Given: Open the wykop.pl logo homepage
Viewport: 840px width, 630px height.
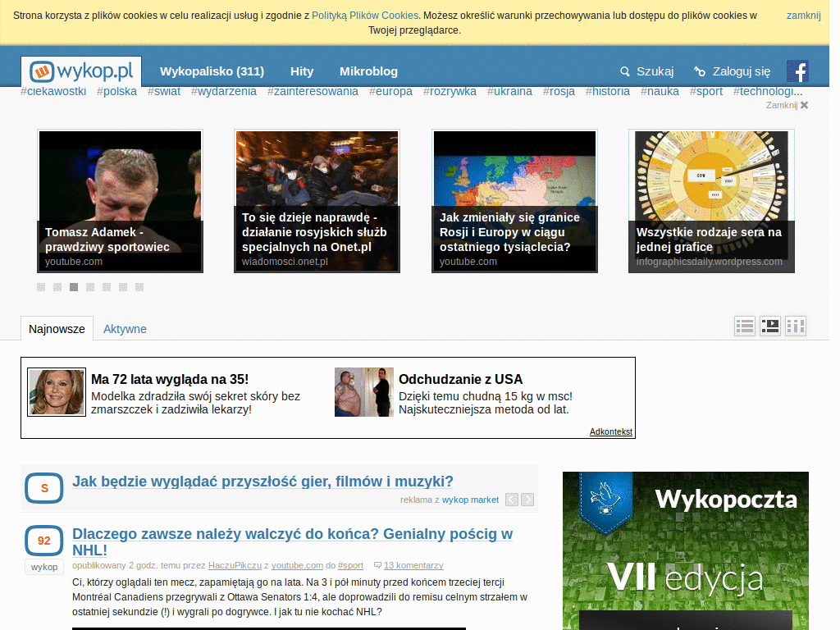Looking at the screenshot, I should coord(81,71).
